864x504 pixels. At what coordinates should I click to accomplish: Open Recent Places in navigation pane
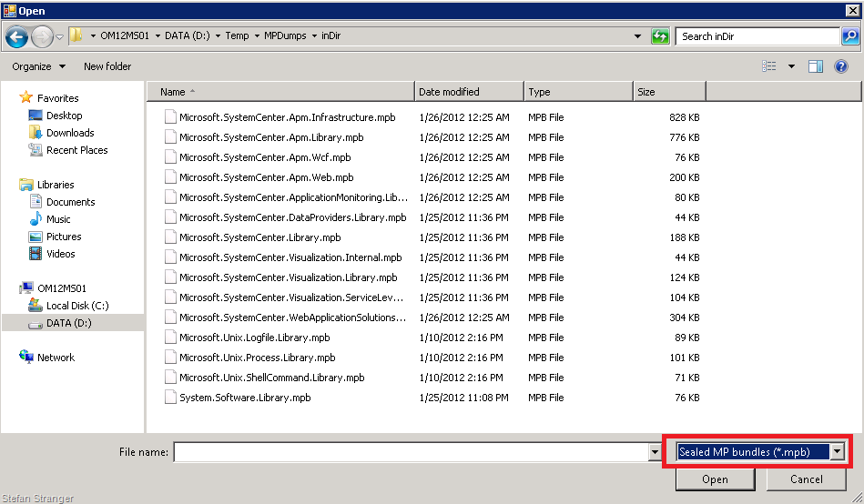pos(77,150)
